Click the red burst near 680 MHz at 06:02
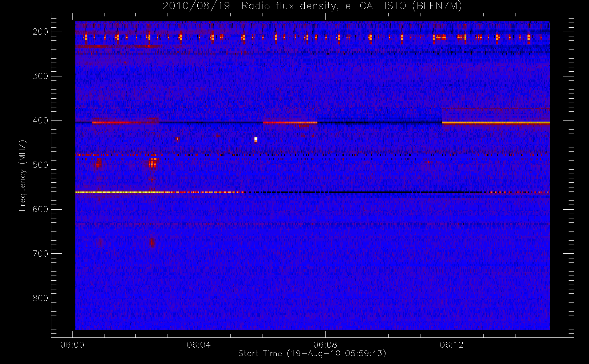 (x=152, y=242)
